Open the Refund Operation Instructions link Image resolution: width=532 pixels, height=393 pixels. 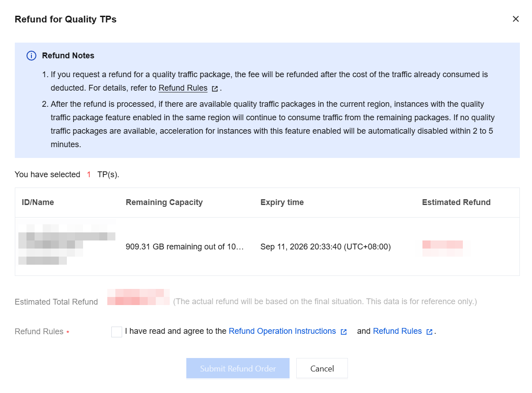click(x=282, y=331)
